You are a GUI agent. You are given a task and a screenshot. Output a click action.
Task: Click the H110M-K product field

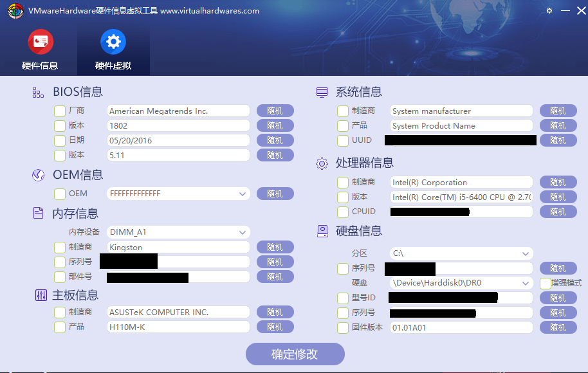[x=178, y=327]
